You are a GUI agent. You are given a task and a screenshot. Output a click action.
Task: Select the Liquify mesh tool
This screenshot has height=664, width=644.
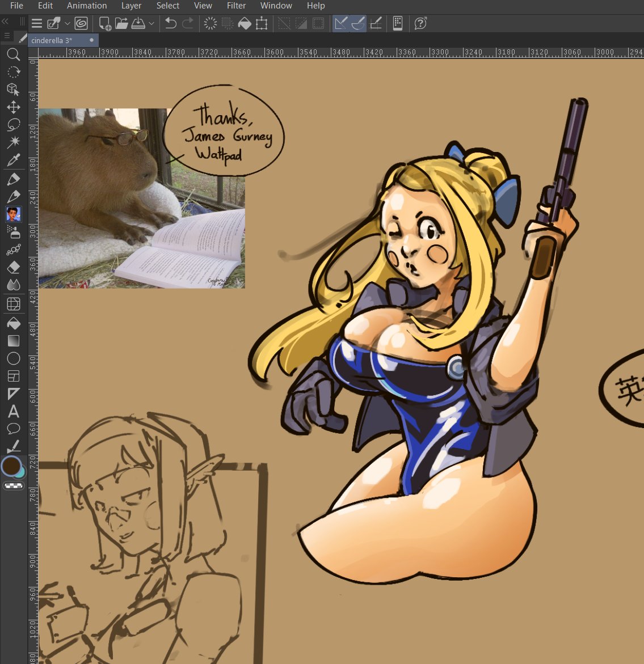tap(14, 304)
